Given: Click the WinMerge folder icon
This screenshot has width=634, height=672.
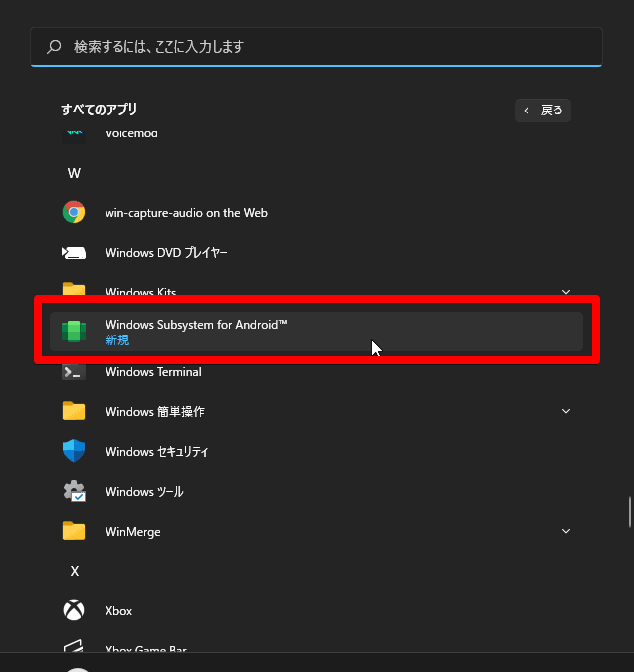Looking at the screenshot, I should click(x=74, y=531).
